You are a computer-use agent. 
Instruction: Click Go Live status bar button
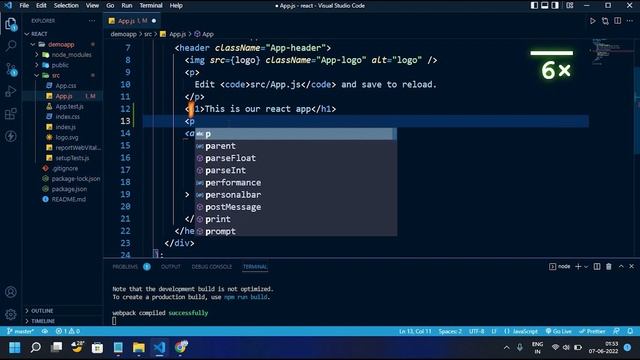[558, 331]
